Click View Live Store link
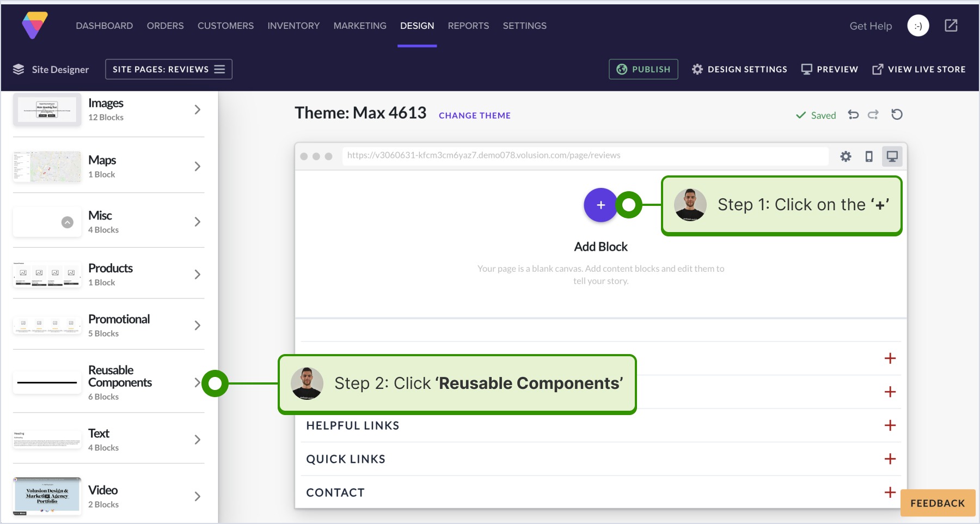980x524 pixels. (919, 69)
